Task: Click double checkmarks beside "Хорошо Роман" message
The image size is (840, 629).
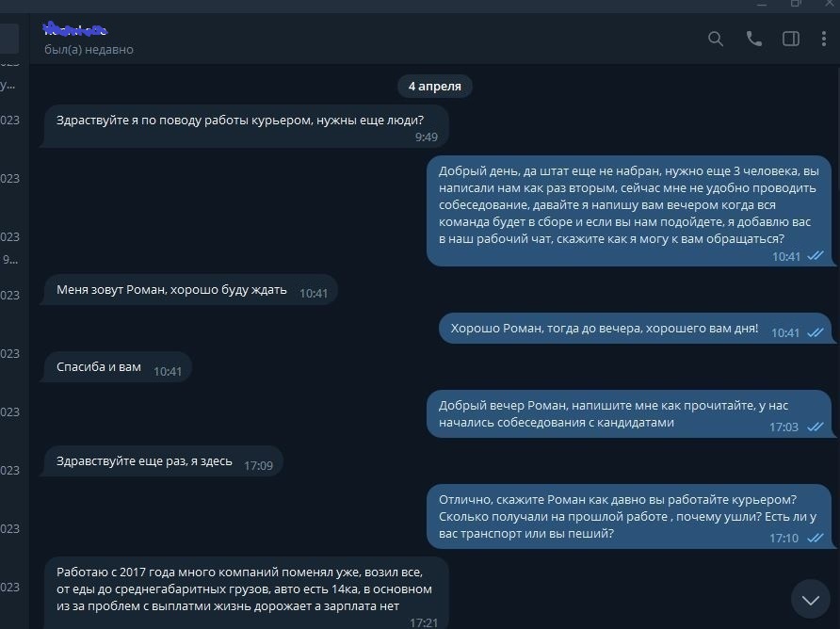Action: tap(816, 332)
